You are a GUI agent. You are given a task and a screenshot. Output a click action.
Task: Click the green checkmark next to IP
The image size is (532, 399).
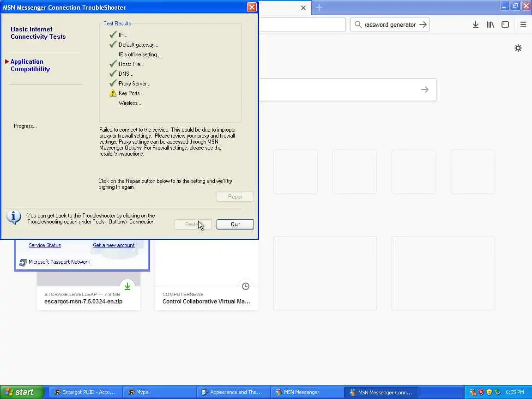pyautogui.click(x=113, y=35)
